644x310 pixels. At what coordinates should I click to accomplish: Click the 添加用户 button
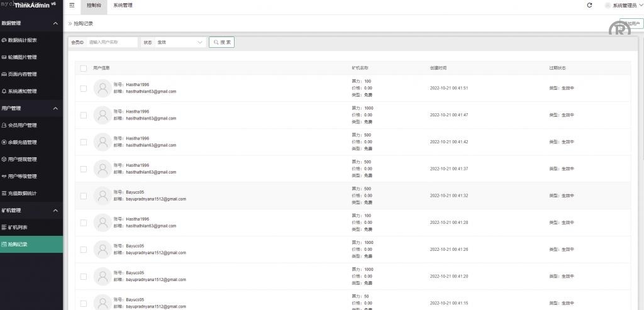[x=631, y=23]
